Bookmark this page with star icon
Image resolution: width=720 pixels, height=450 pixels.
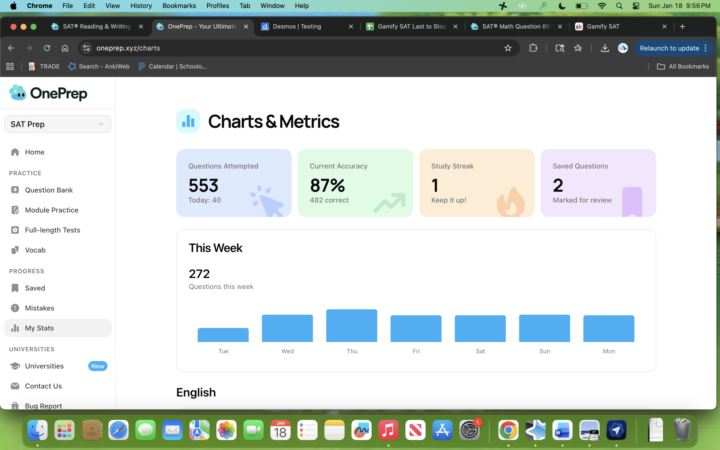click(x=508, y=48)
